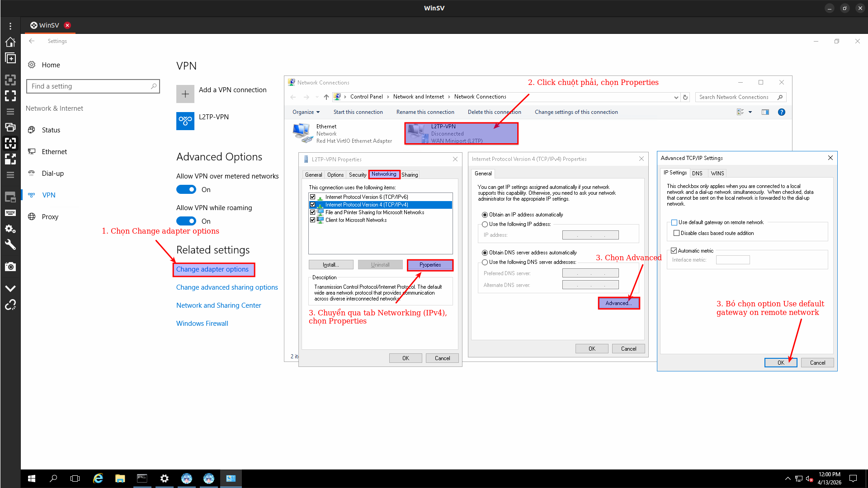Screen dimensions: 868x488
Task: Uncheck Client for Microsoft Networks
Action: coord(313,220)
